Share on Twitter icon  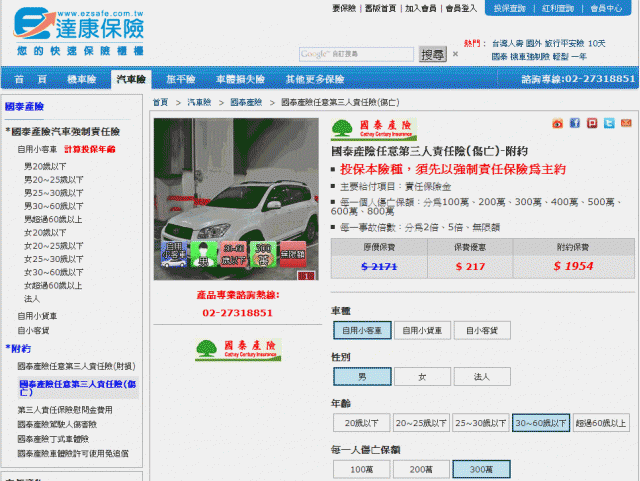pyautogui.click(x=609, y=123)
